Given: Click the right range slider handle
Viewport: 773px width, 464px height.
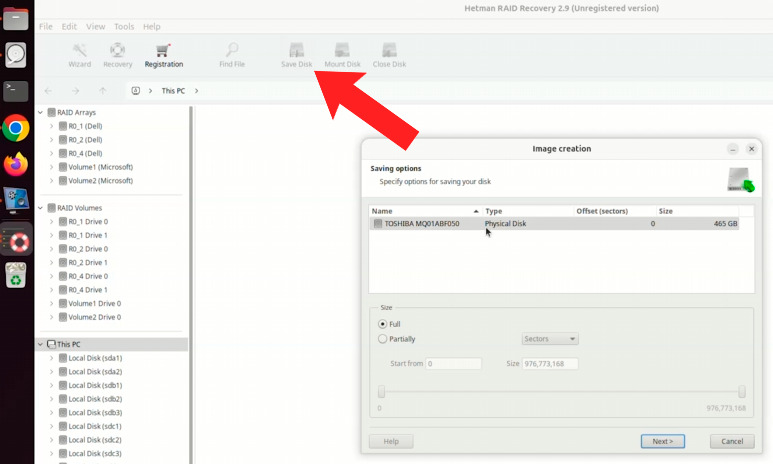Looking at the screenshot, I should coord(742,392).
